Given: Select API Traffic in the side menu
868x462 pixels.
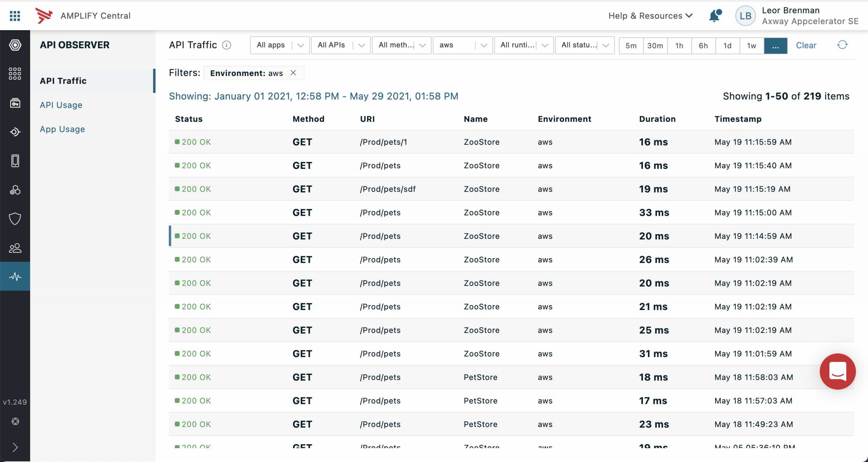Looking at the screenshot, I should click(x=93, y=81).
